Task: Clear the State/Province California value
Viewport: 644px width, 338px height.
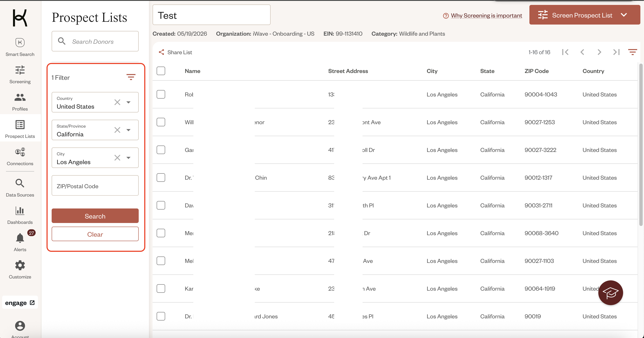Action: (x=117, y=130)
